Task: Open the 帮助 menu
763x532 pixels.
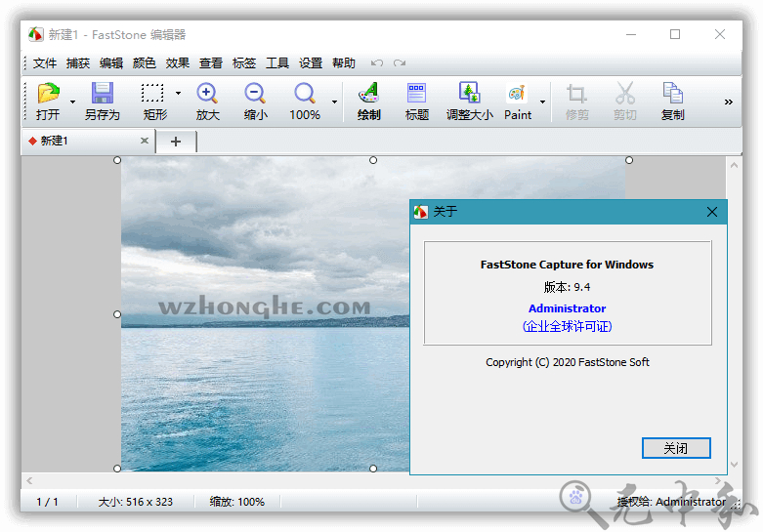Action: (x=344, y=63)
